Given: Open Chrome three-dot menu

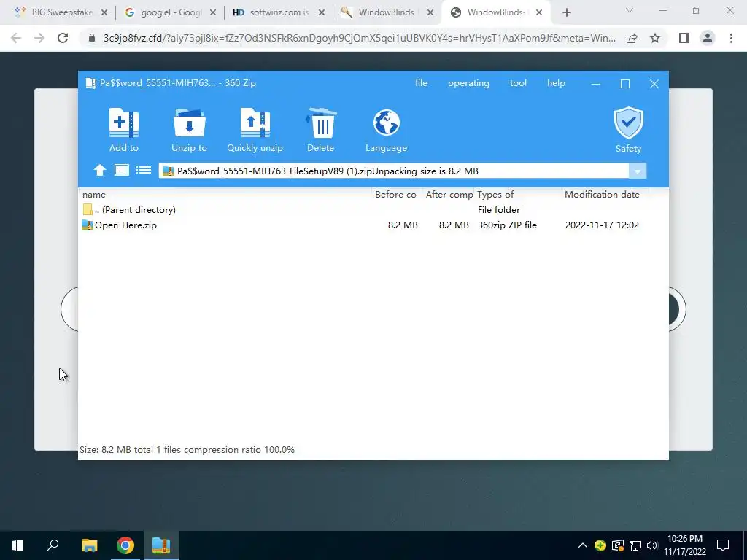Looking at the screenshot, I should pyautogui.click(x=731, y=38).
